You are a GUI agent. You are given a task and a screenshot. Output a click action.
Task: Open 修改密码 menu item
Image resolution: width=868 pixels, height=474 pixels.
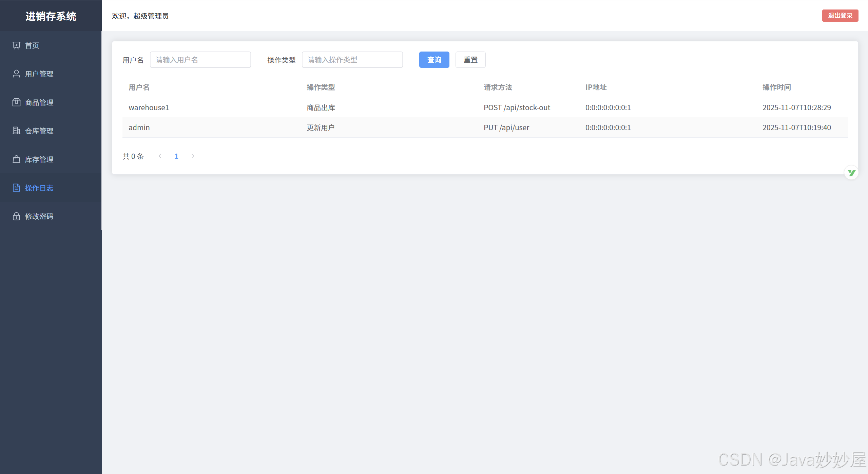click(51, 216)
